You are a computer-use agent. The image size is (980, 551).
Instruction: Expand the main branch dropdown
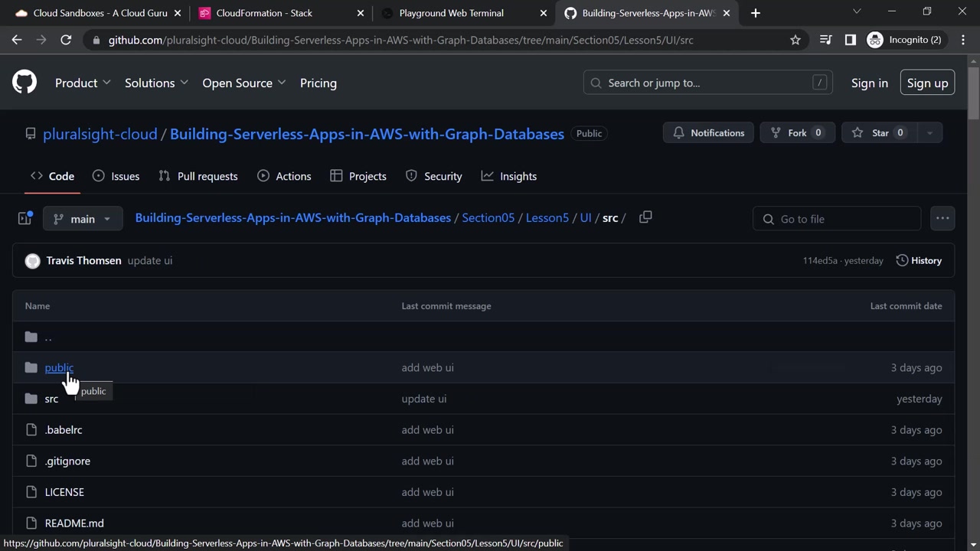tap(83, 219)
